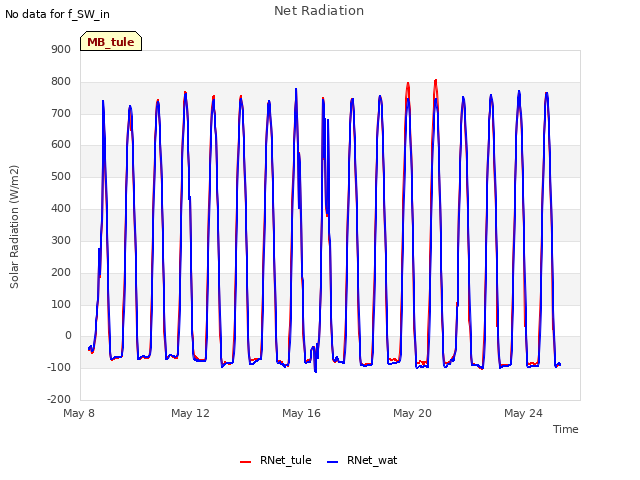Click the Net Radiation chart title

(x=319, y=11)
